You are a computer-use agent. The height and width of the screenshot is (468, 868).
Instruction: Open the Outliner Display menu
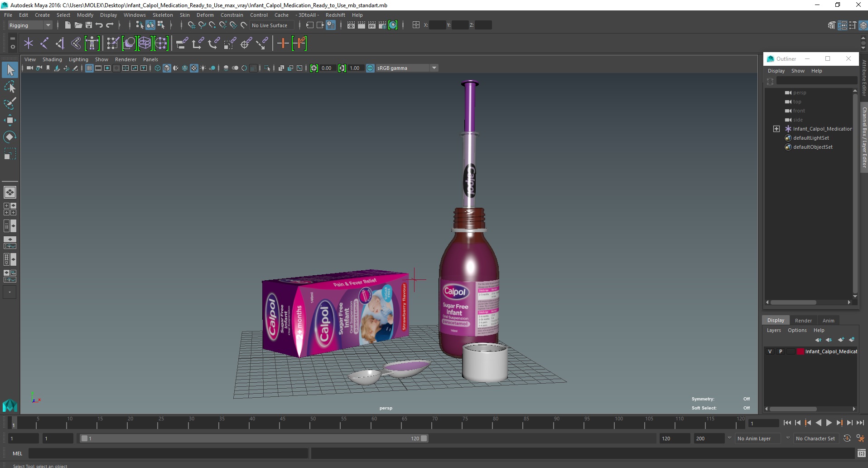tap(776, 71)
